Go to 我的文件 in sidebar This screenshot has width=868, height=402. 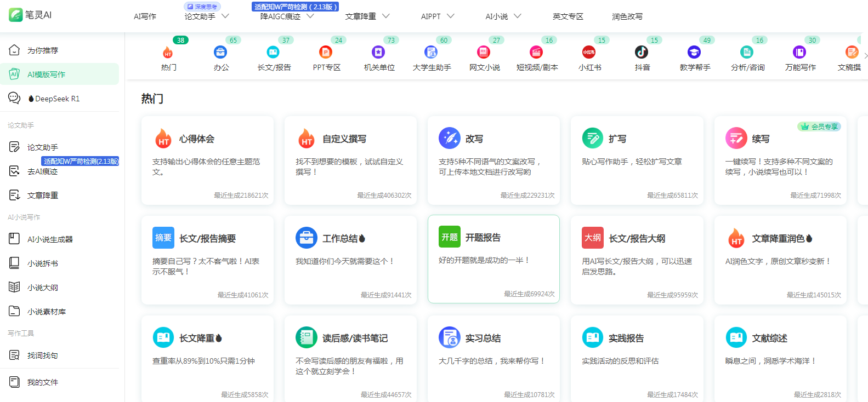(43, 382)
